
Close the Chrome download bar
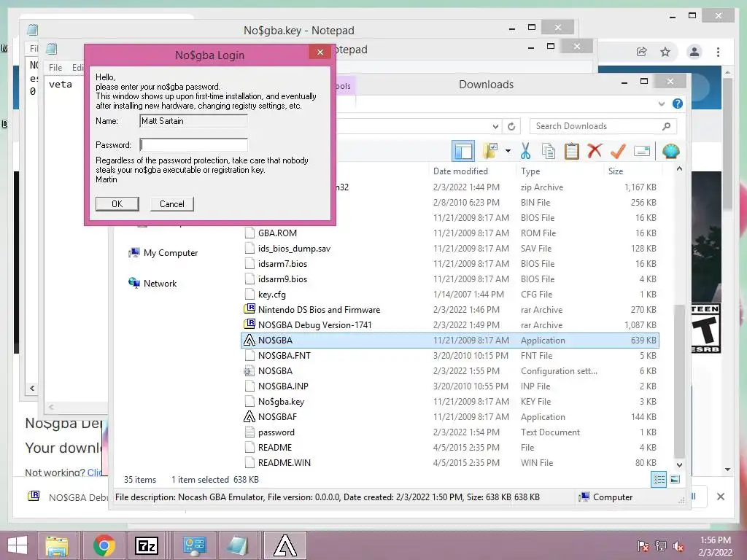coord(720,497)
